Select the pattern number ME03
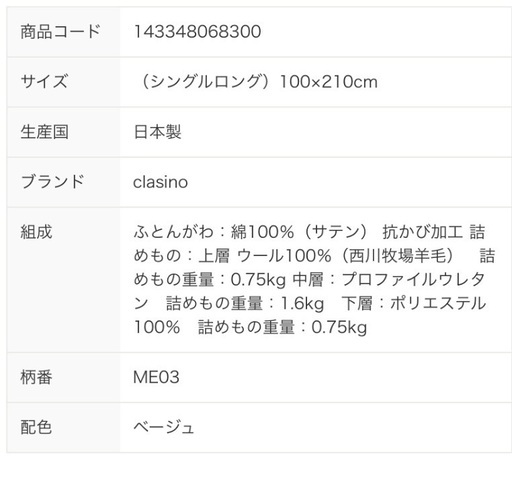This screenshot has width=512, height=477. tap(156, 378)
